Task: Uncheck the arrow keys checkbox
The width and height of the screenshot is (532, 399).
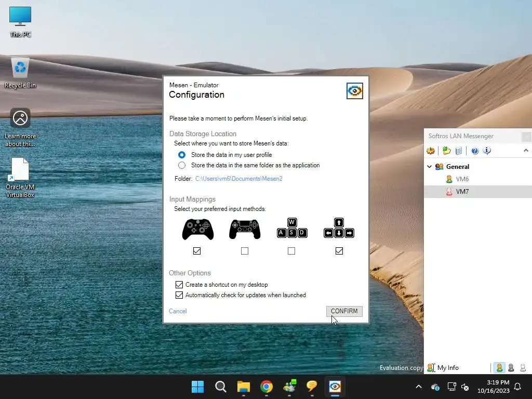Action: [339, 251]
